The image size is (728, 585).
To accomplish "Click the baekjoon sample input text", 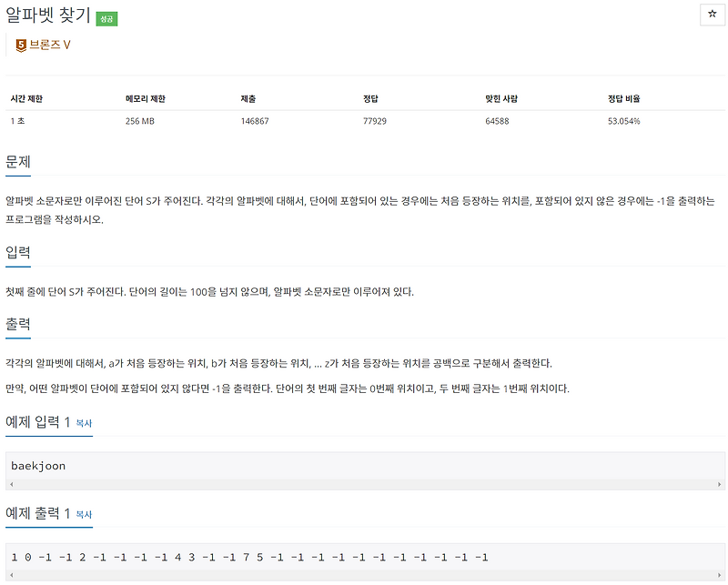I will pyautogui.click(x=38, y=466).
